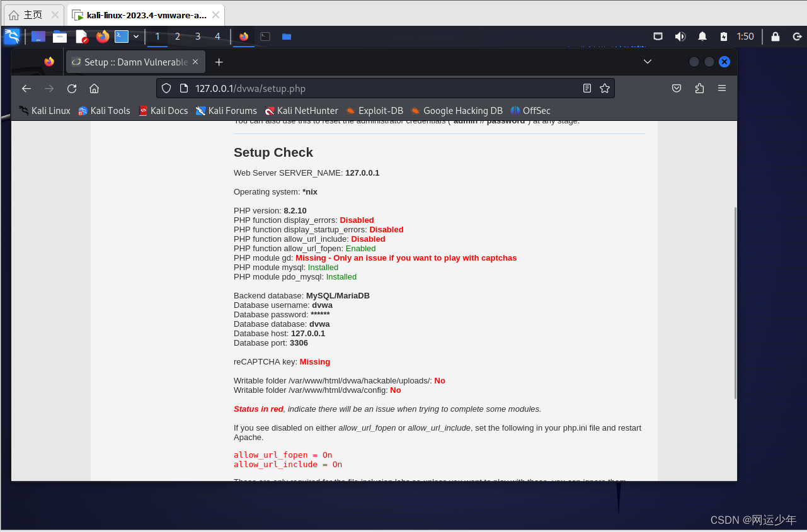Open the notifications bell icon
The width and height of the screenshot is (807, 532).
[702, 37]
